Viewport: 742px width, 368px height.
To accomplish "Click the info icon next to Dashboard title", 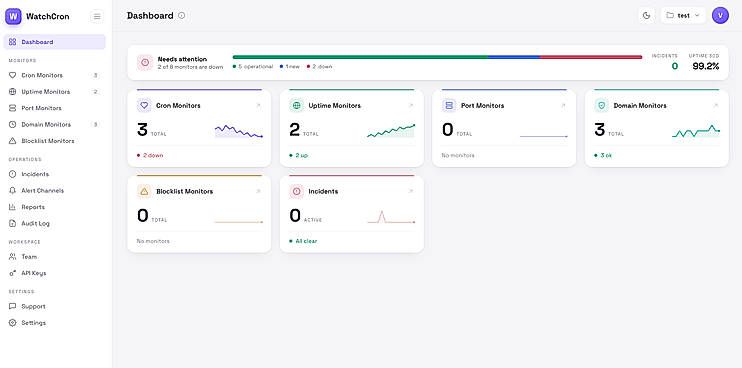I will point(182,16).
